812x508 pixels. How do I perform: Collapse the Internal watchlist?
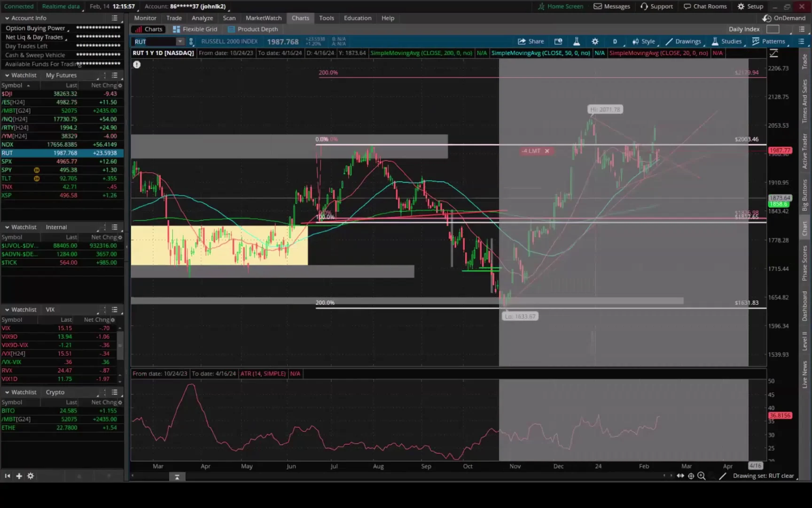pyautogui.click(x=7, y=227)
